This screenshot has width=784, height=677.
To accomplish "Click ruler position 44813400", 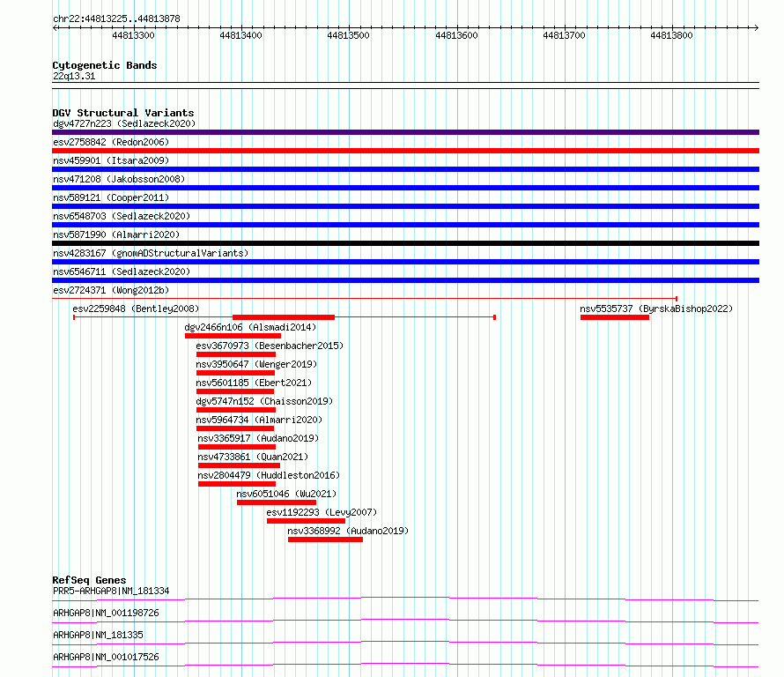I will coord(240,35).
